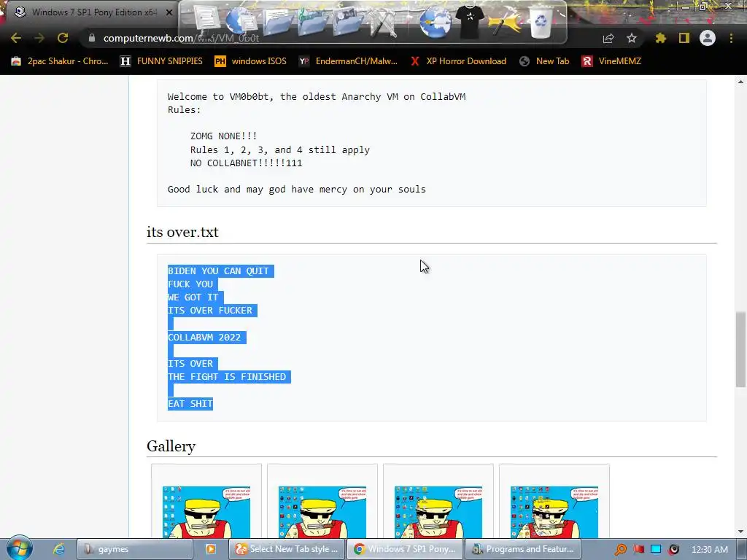Image resolution: width=747 pixels, height=560 pixels.
Task: Open site info from the lock icon
Action: pyautogui.click(x=91, y=38)
